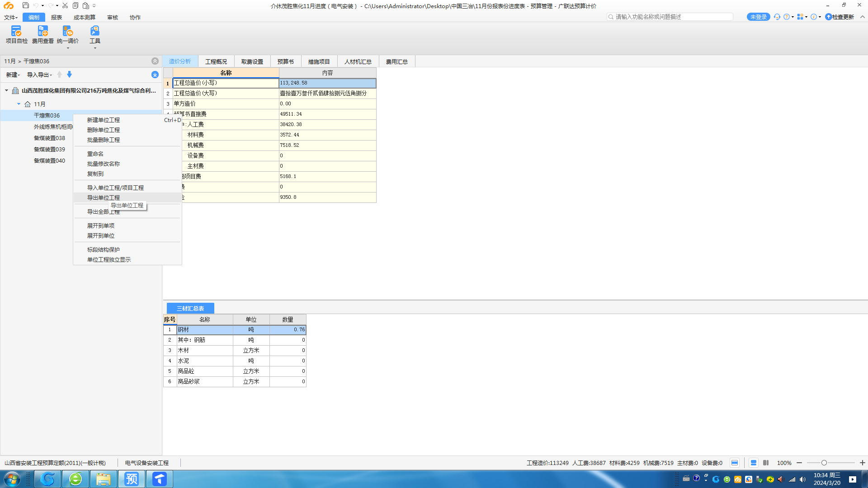This screenshot has width=868, height=488.
Task: Open the 工程概况 tab
Action: (x=216, y=61)
